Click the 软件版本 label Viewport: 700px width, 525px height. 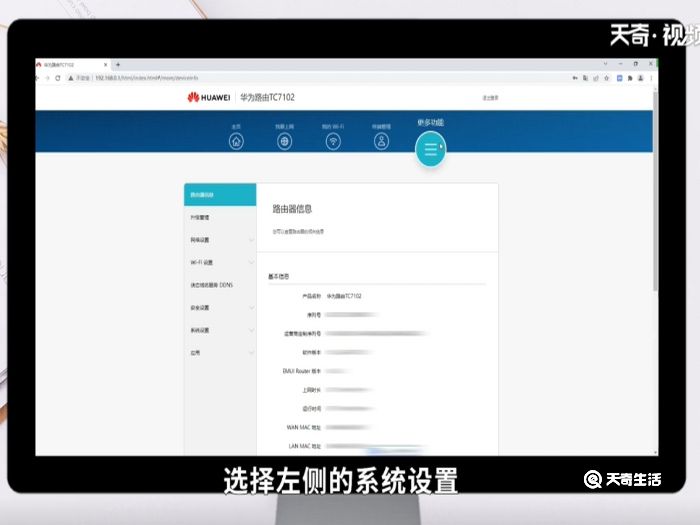point(312,352)
